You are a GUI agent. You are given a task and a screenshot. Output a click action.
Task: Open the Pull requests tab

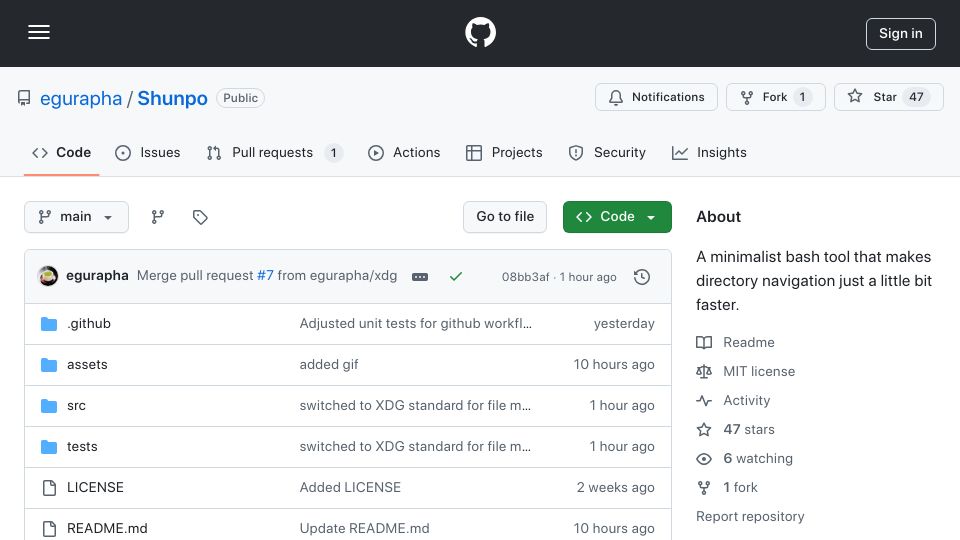(x=274, y=152)
